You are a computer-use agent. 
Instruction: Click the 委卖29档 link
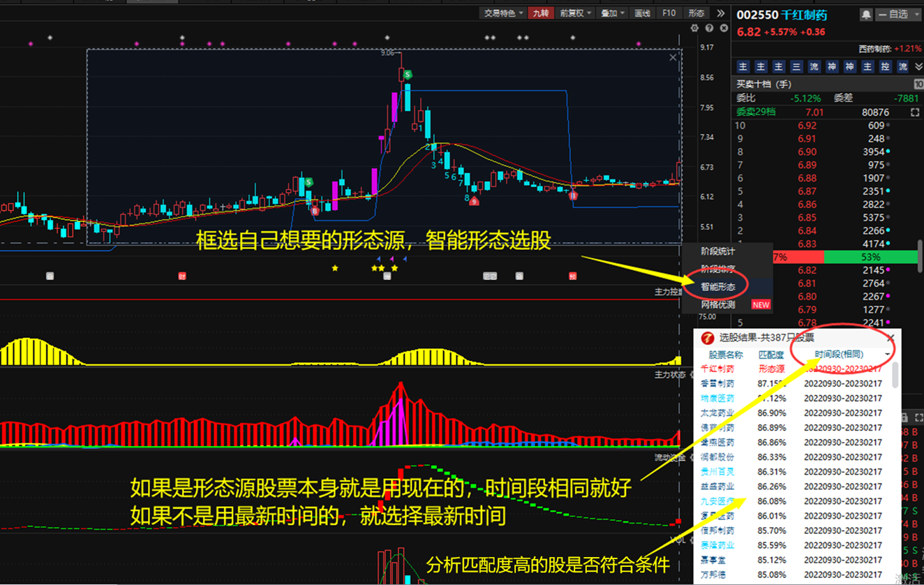coord(756,112)
